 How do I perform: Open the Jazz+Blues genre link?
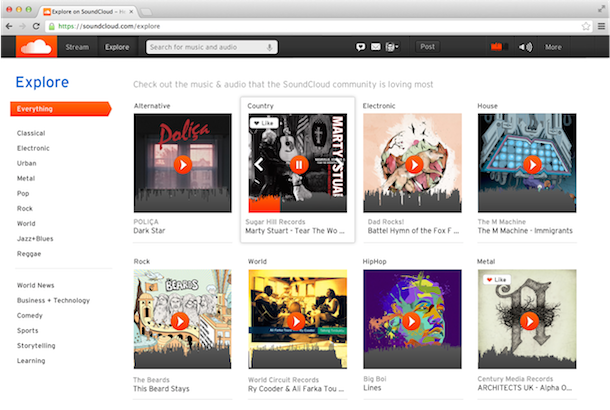click(x=35, y=239)
